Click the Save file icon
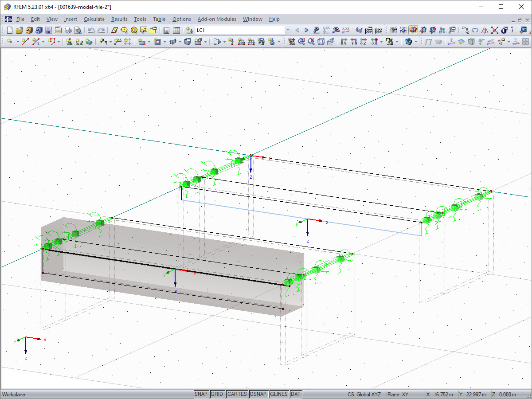 coord(48,31)
